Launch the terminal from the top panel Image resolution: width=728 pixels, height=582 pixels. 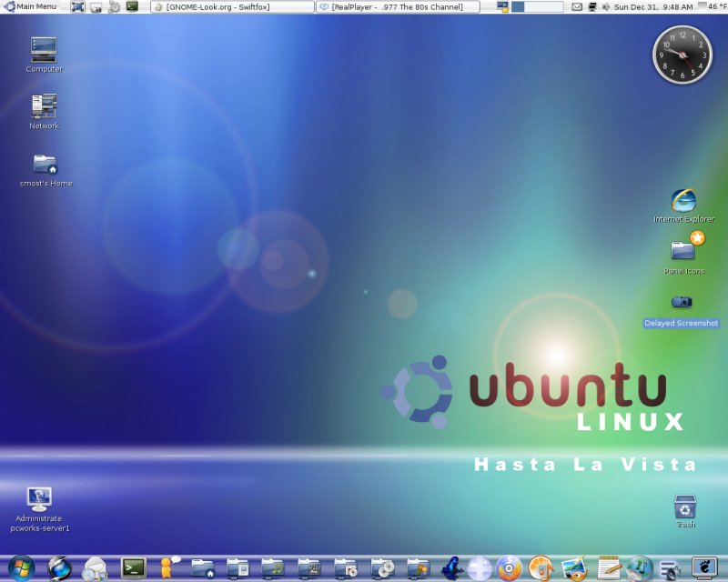coord(132,6)
